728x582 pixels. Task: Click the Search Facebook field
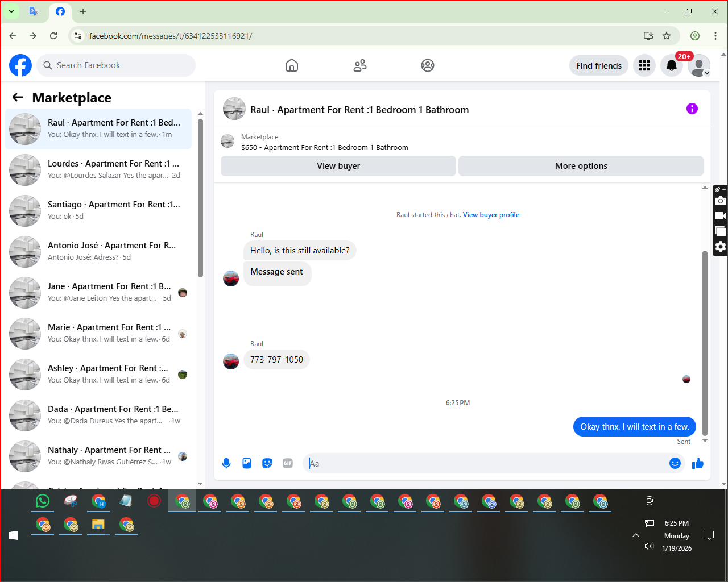point(116,65)
